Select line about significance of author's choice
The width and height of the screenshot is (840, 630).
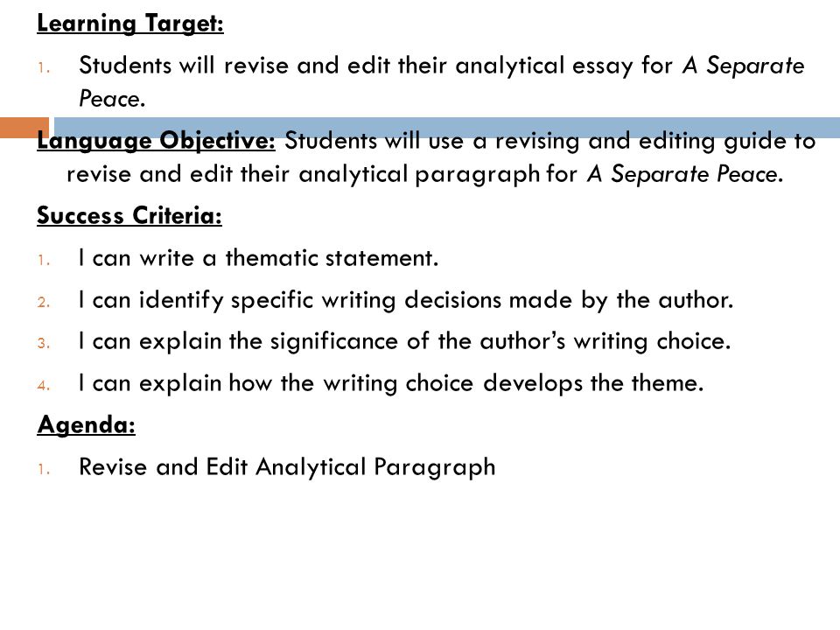[404, 342]
